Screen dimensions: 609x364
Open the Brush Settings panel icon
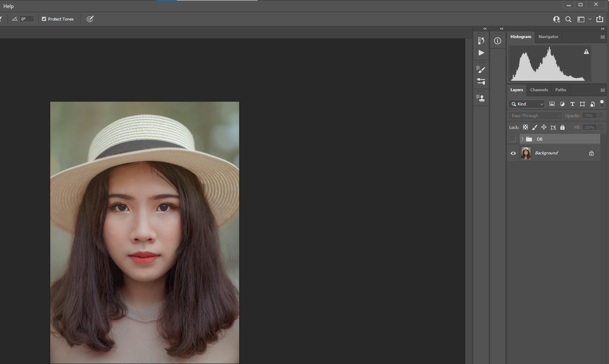(x=481, y=82)
